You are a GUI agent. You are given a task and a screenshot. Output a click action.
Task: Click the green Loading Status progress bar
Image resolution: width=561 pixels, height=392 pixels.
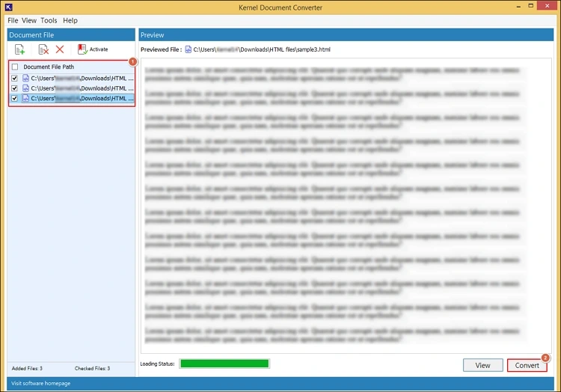point(224,364)
